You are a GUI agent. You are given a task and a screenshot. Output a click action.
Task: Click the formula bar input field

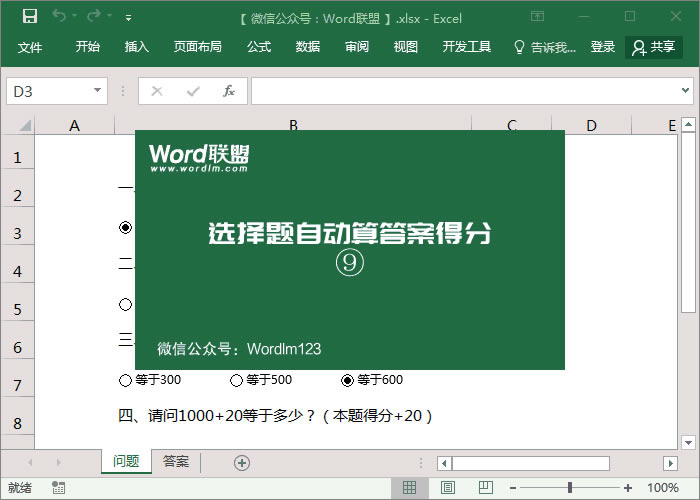460,91
